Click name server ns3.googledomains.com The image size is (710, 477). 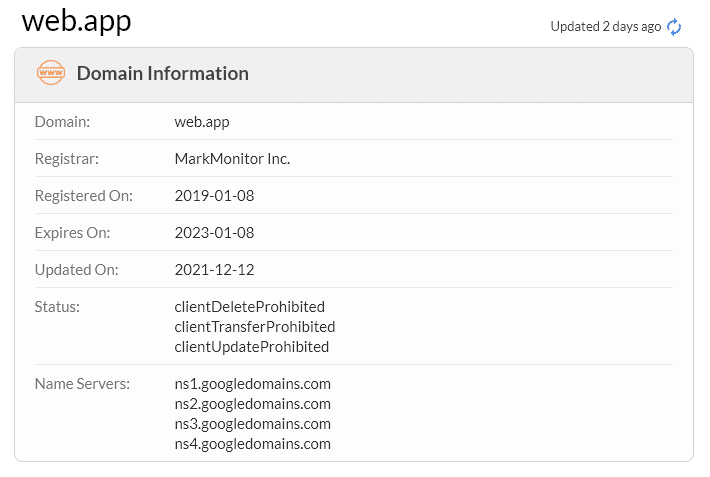click(253, 424)
